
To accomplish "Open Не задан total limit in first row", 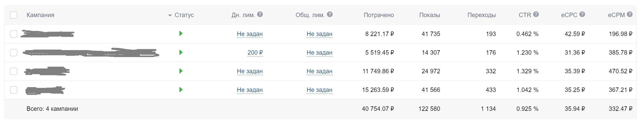I will [319, 34].
